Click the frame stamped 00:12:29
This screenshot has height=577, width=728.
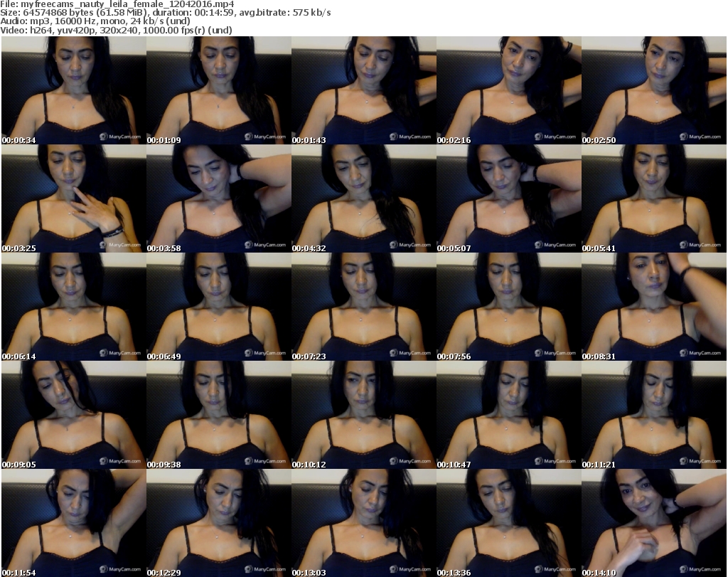[219, 523]
